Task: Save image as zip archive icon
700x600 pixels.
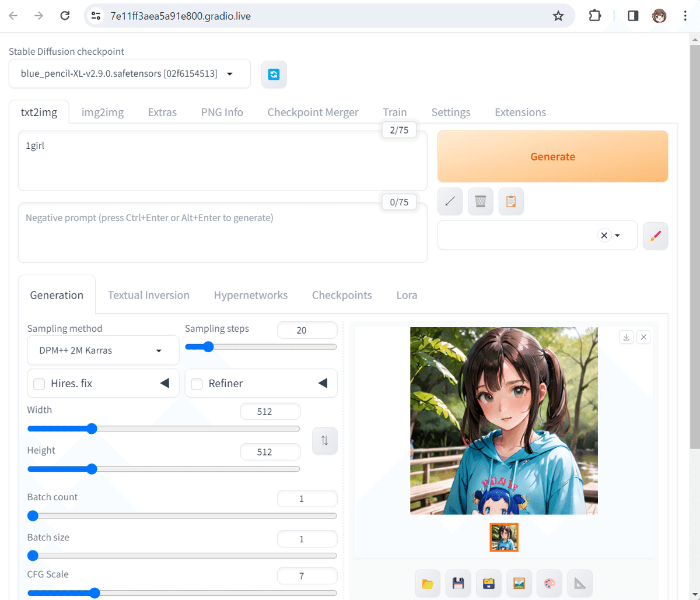Action: (488, 583)
